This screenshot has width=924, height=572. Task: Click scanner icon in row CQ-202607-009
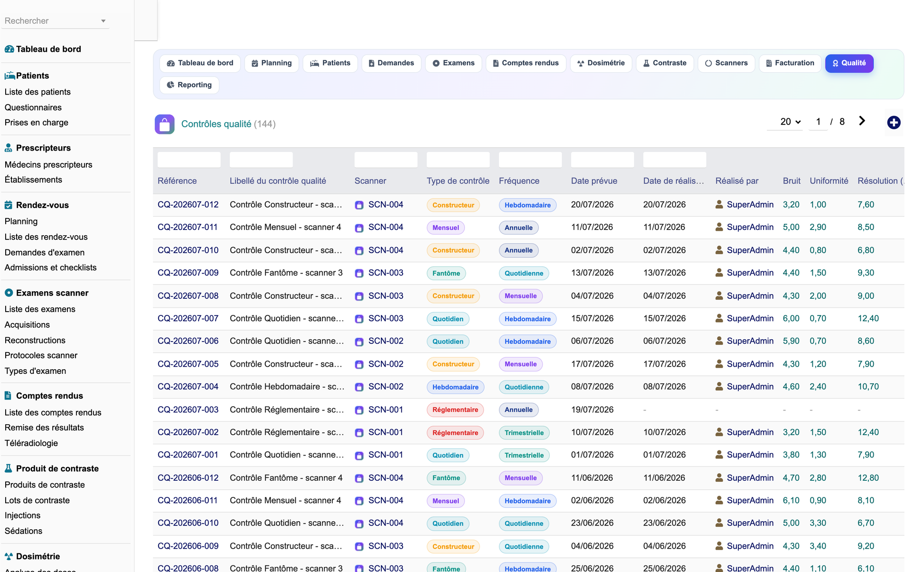pyautogui.click(x=359, y=273)
